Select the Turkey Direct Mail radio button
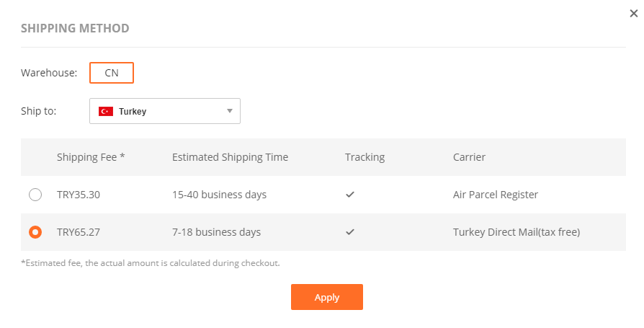 point(35,232)
